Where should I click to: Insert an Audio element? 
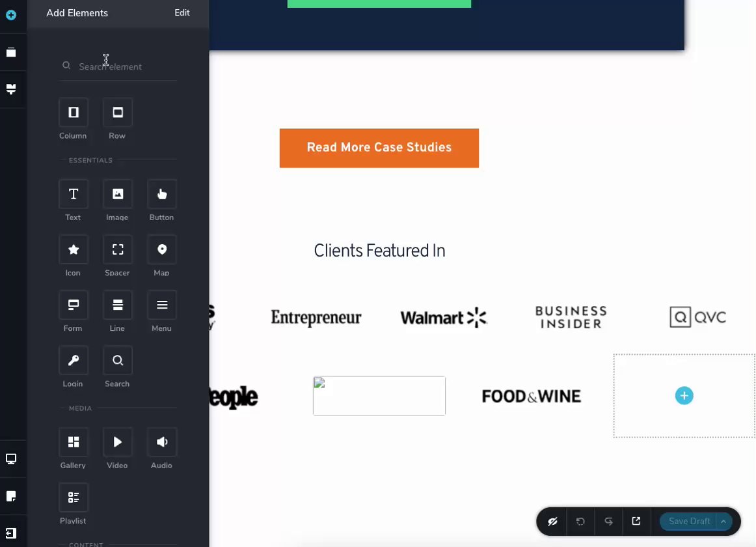[162, 442]
